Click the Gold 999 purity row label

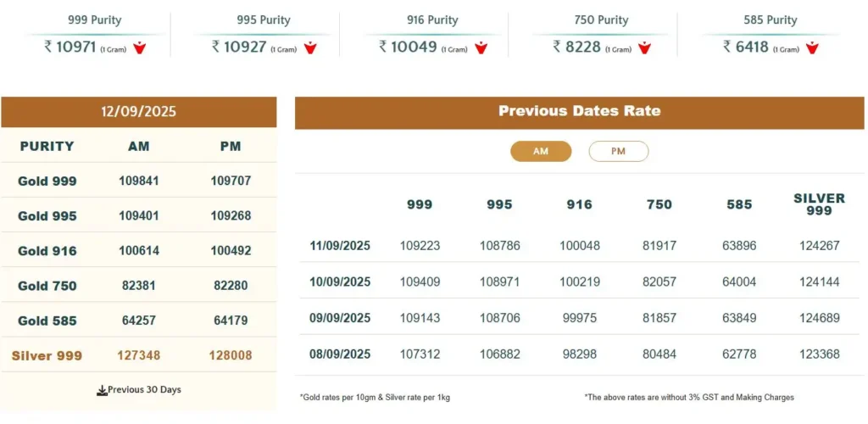click(x=47, y=181)
